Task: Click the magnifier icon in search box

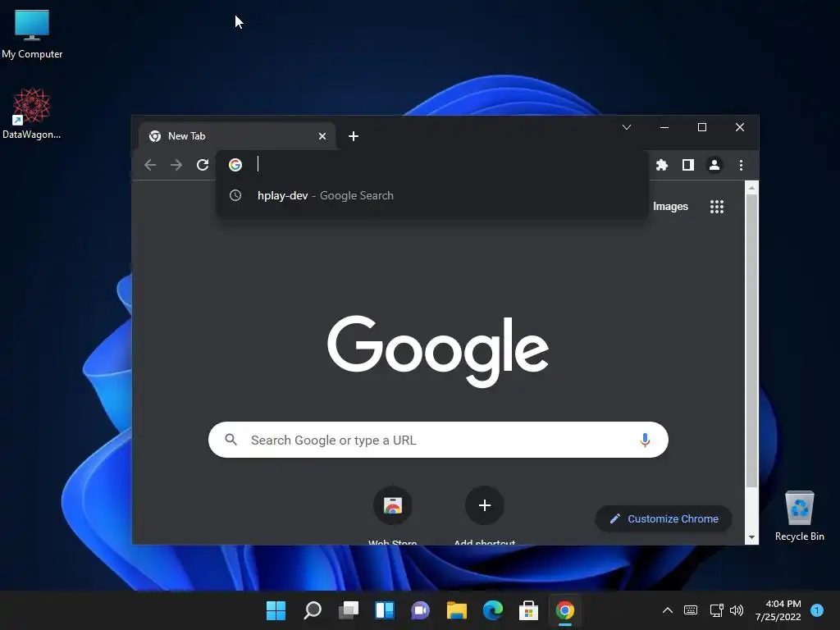Action: click(231, 440)
